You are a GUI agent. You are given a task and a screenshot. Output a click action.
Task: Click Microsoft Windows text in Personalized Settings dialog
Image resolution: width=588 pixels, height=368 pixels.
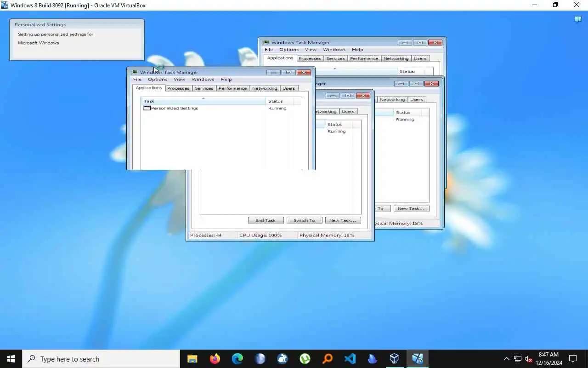tap(38, 43)
